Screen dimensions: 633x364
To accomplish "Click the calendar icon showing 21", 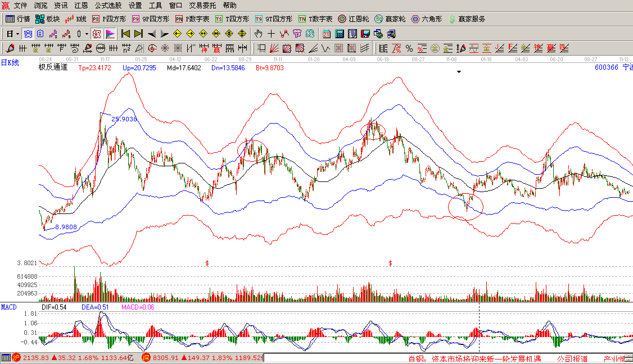I will click(327, 33).
